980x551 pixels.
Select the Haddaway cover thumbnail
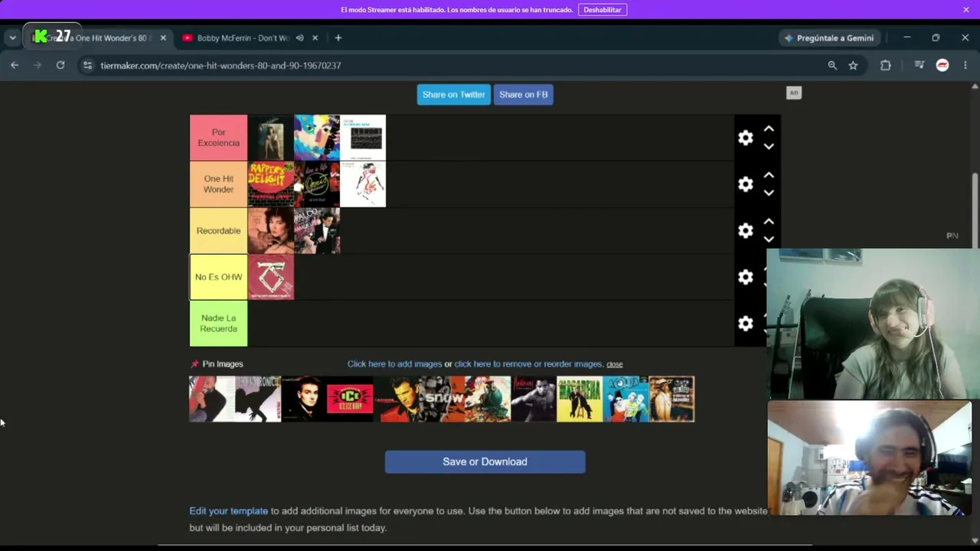534,399
